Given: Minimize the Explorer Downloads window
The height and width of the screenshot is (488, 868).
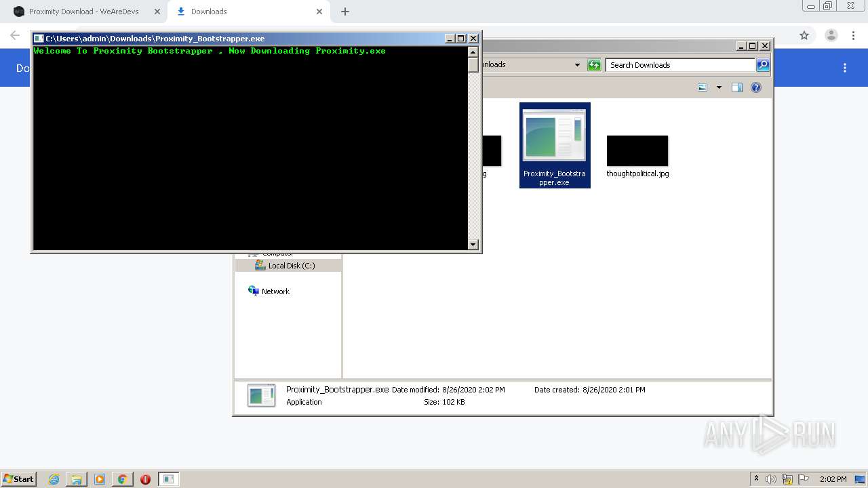Looking at the screenshot, I should click(x=741, y=46).
